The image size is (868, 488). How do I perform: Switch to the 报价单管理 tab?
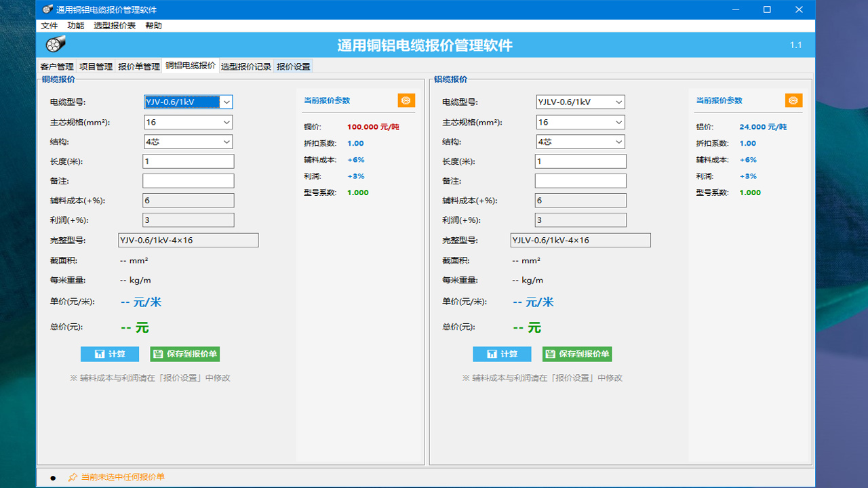click(139, 66)
